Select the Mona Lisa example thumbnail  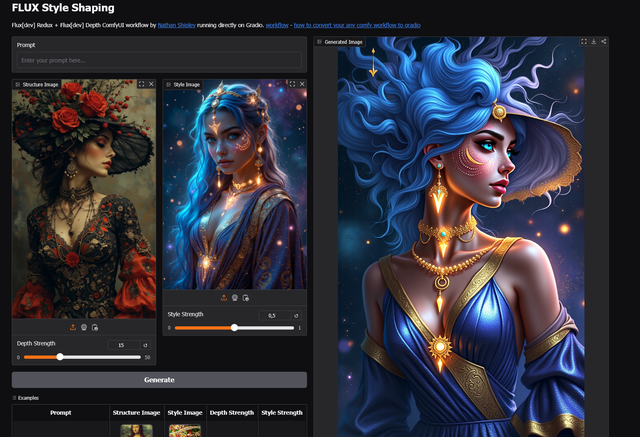point(136,431)
